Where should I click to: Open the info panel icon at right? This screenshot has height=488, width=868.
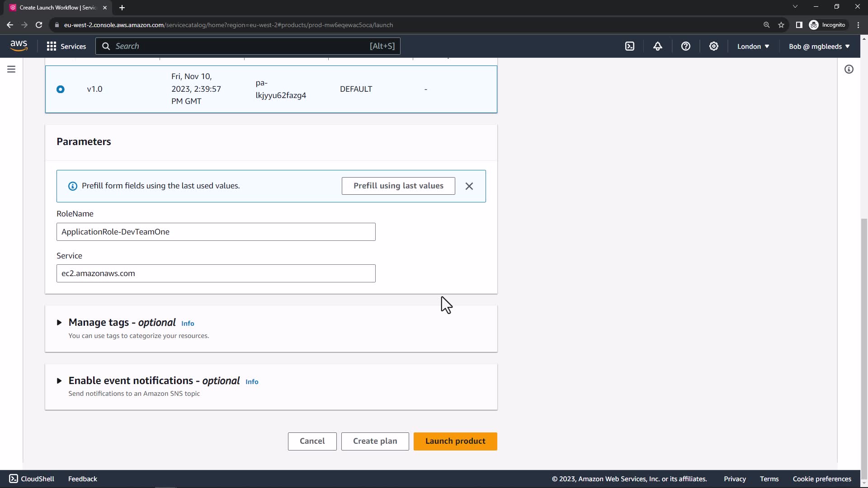[849, 69]
